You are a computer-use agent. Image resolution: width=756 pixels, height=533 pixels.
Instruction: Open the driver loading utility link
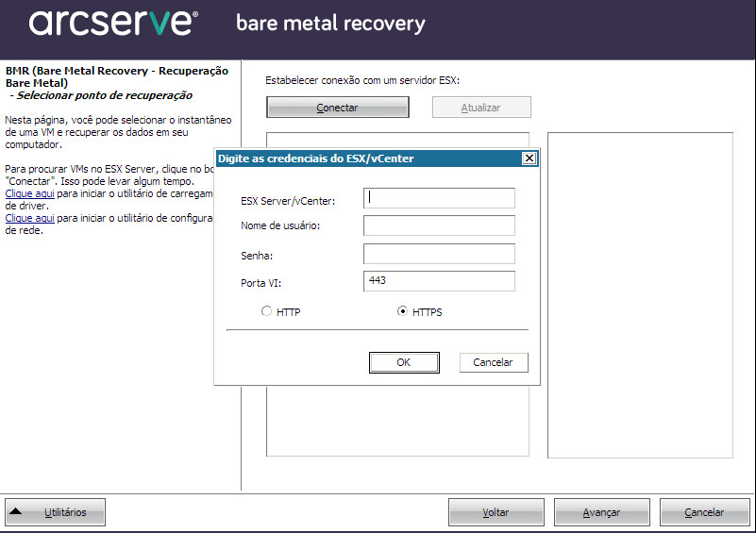29,193
